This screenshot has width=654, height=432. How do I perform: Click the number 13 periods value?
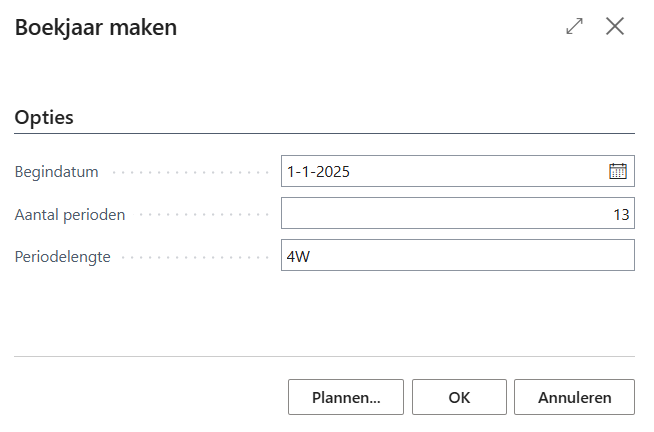620,213
